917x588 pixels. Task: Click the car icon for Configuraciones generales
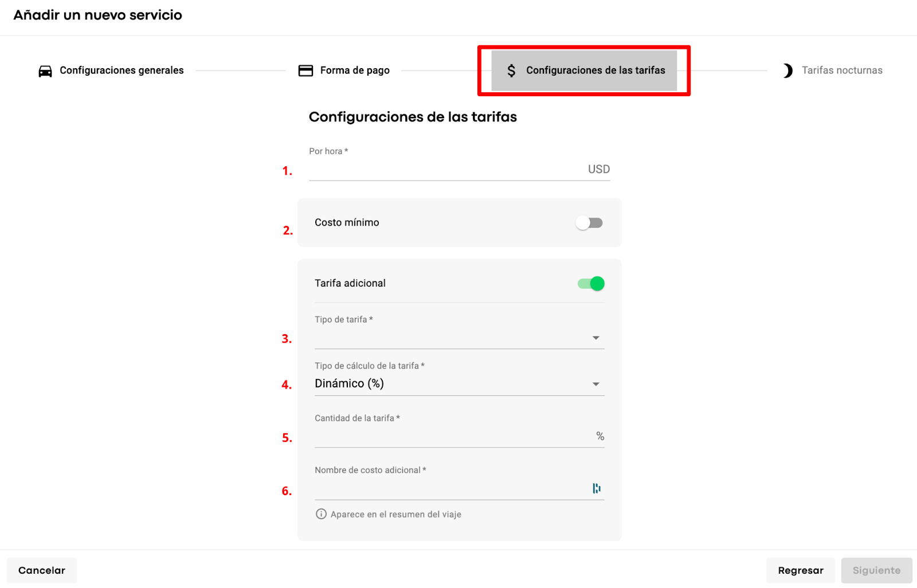tap(45, 71)
